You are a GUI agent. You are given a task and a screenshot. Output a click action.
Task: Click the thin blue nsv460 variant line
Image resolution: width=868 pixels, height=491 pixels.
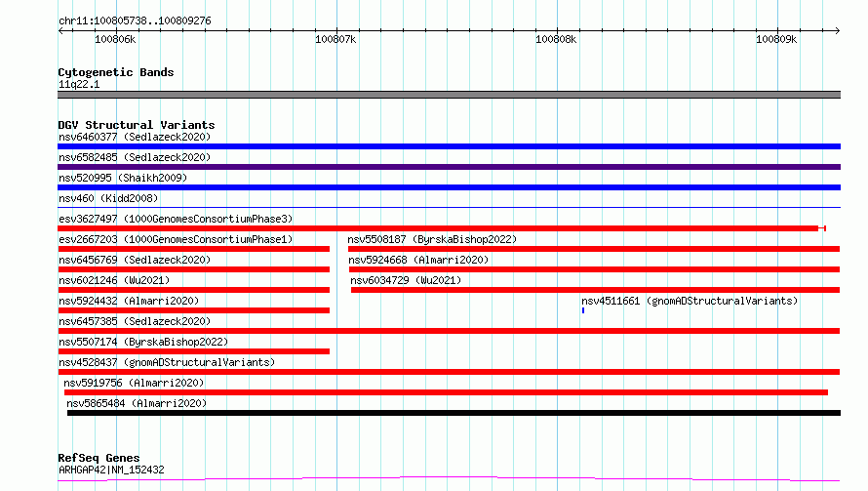pyautogui.click(x=449, y=208)
